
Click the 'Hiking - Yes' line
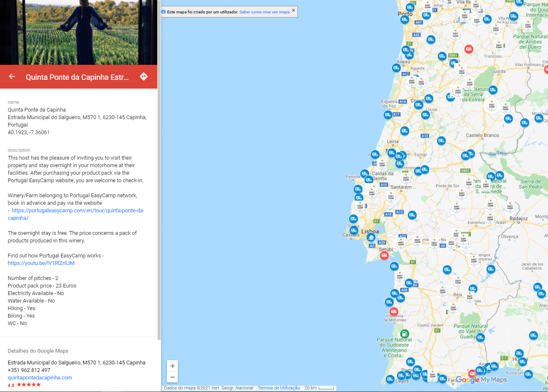(21, 308)
